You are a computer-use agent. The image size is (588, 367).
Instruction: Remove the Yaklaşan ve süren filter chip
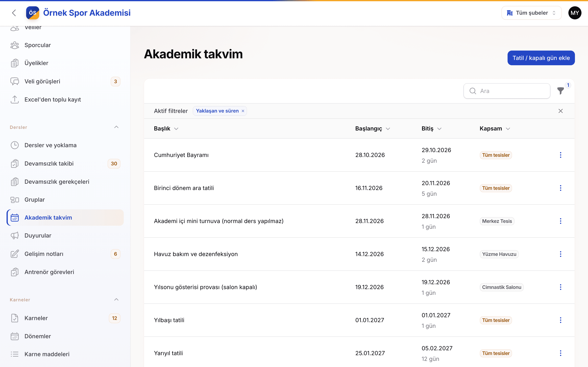tap(243, 111)
